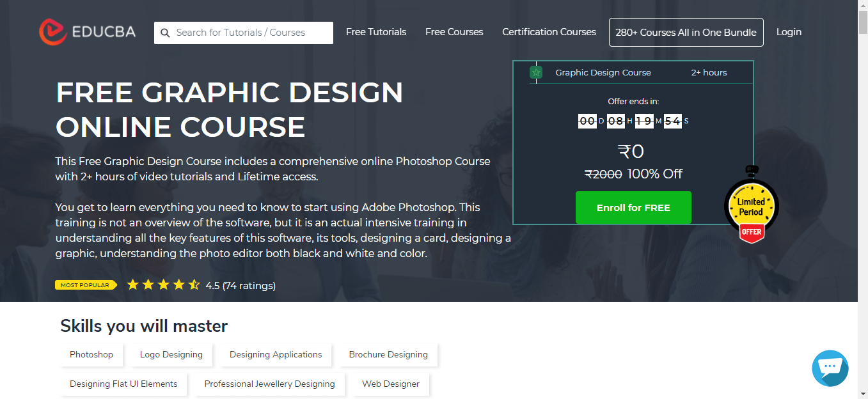Click the ₹2000 strikethrough price
Screen dimensions: 868x399
(x=603, y=174)
